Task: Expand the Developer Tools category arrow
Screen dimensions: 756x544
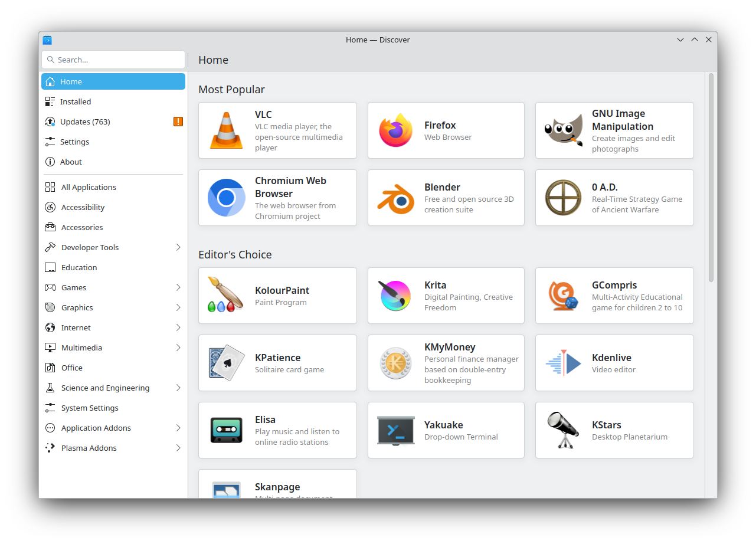Action: click(178, 247)
